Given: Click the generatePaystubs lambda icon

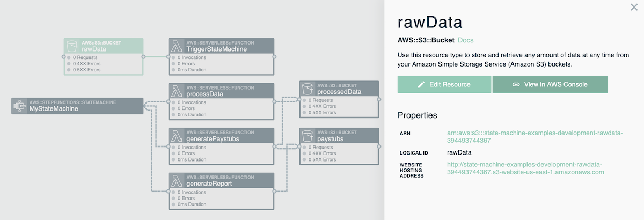Looking at the screenshot, I should click(x=177, y=136).
